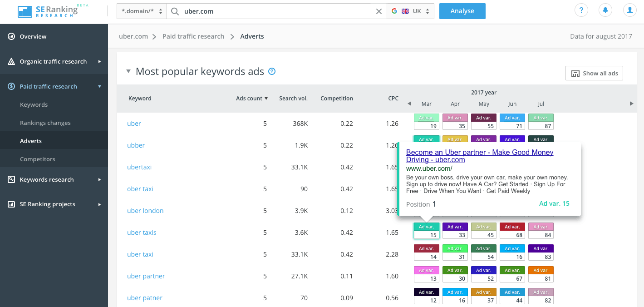Select Ad var. 68 swatch for uber taxis
644x307 pixels.
tap(512, 231)
